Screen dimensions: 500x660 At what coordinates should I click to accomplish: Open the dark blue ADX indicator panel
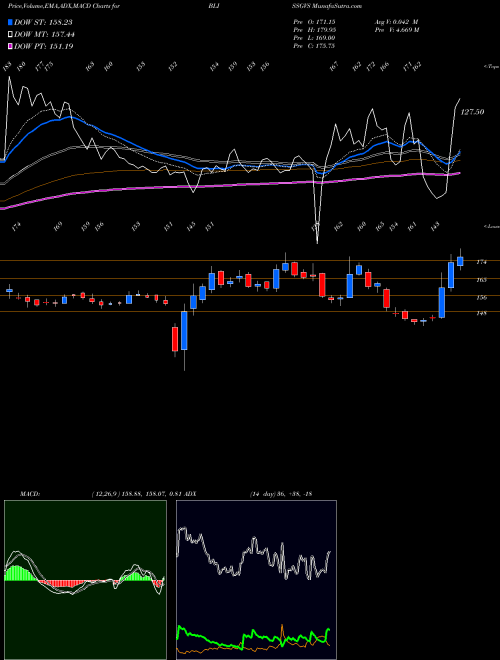pos(256,580)
